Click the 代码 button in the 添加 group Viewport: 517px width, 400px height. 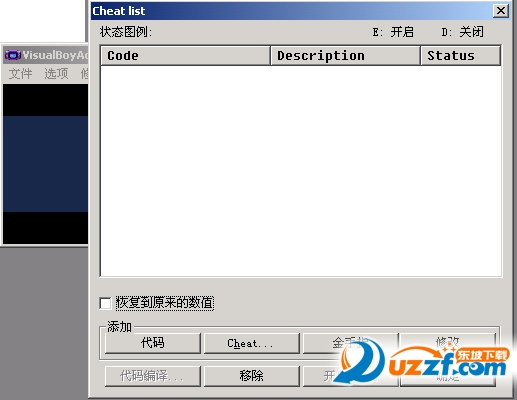pyautogui.click(x=153, y=343)
